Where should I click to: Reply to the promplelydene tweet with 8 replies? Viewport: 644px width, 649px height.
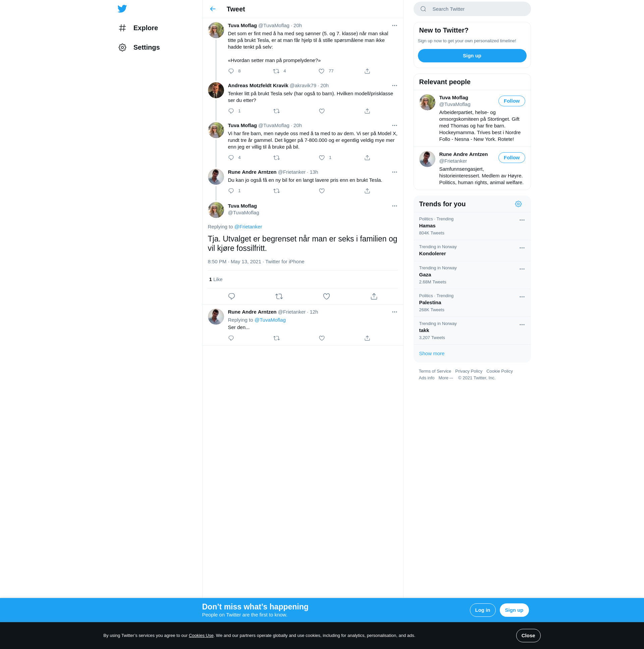(x=231, y=71)
